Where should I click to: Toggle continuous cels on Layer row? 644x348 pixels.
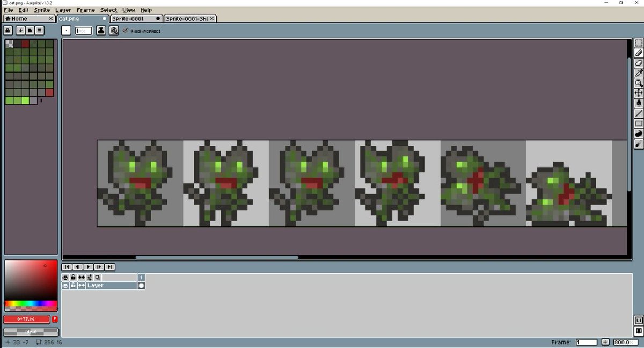click(82, 286)
